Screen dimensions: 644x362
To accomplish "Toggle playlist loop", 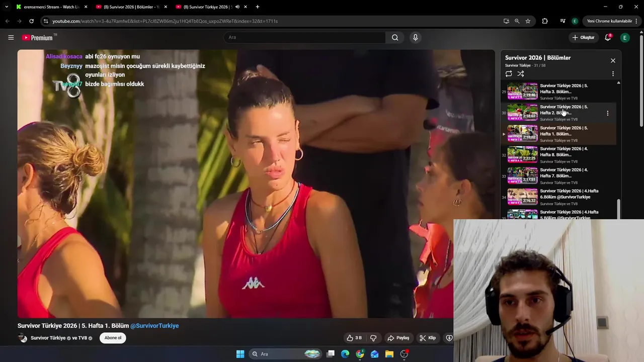I will [x=509, y=74].
